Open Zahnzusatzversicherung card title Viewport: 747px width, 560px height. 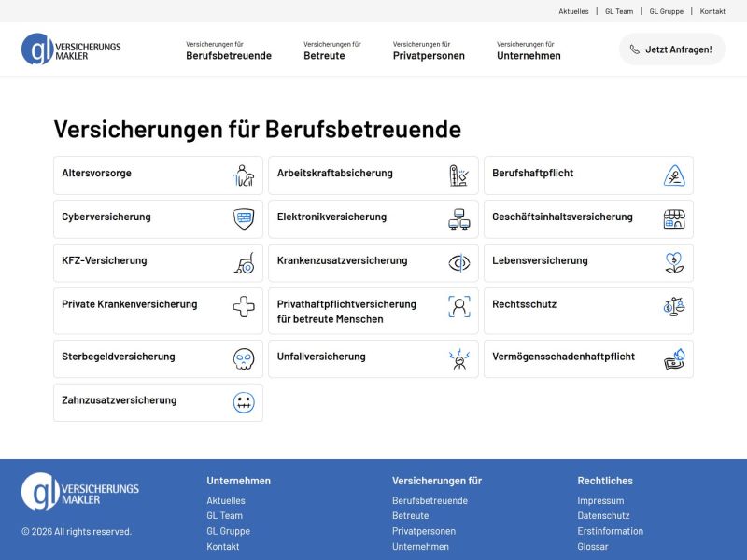click(x=120, y=401)
